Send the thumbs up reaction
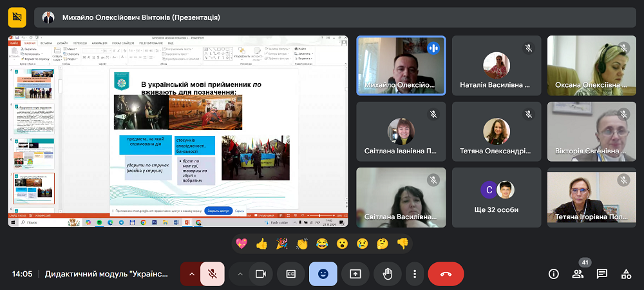 click(261, 244)
